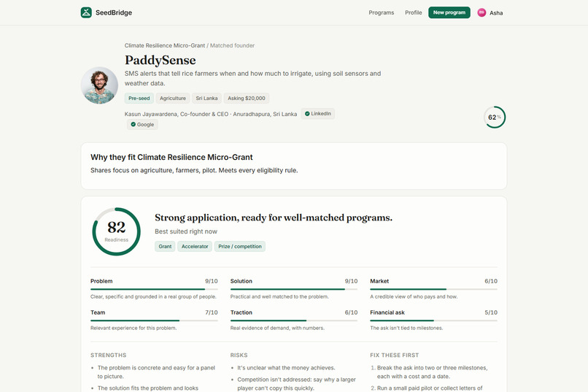The width and height of the screenshot is (588, 392).
Task: Click the FIX THESE FIRST heading
Action: point(395,356)
